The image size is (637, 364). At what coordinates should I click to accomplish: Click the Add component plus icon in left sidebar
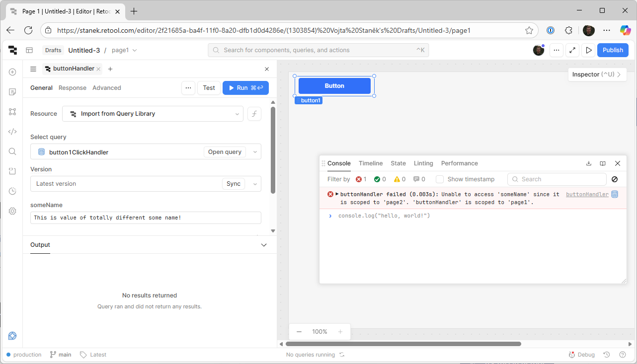click(12, 72)
